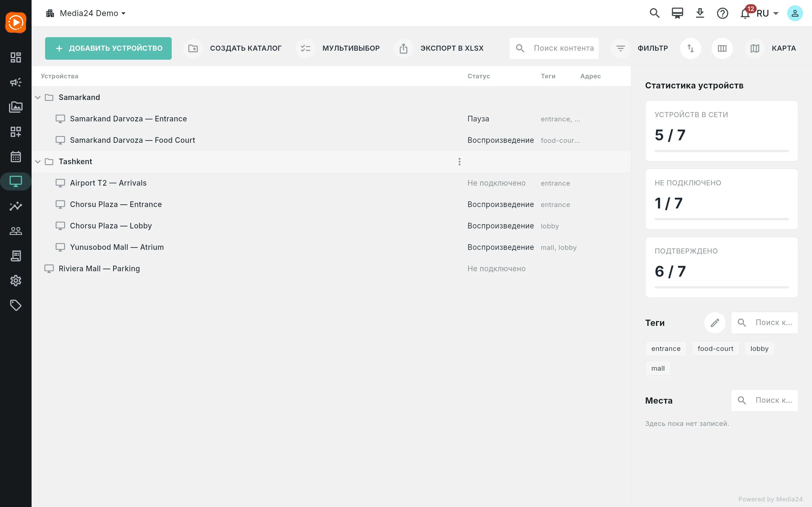This screenshot has height=507, width=812.
Task: Open the Tashkent folder three-dot menu
Action: point(459,162)
